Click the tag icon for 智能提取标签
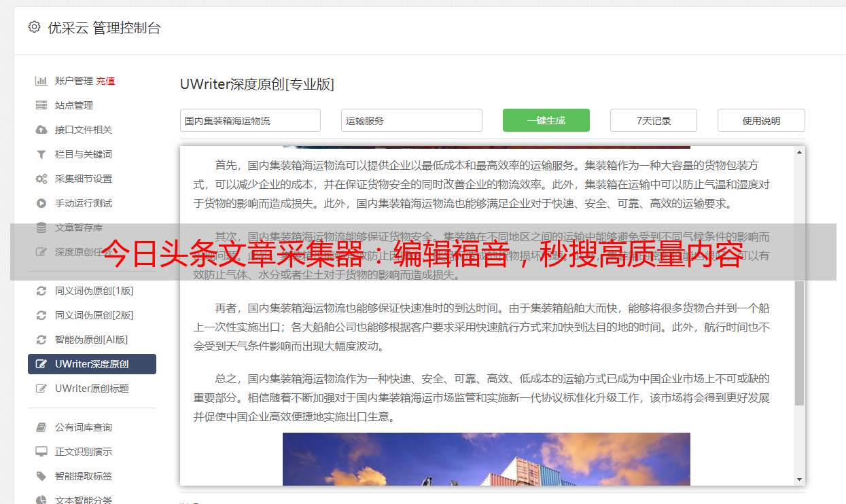 (x=41, y=476)
